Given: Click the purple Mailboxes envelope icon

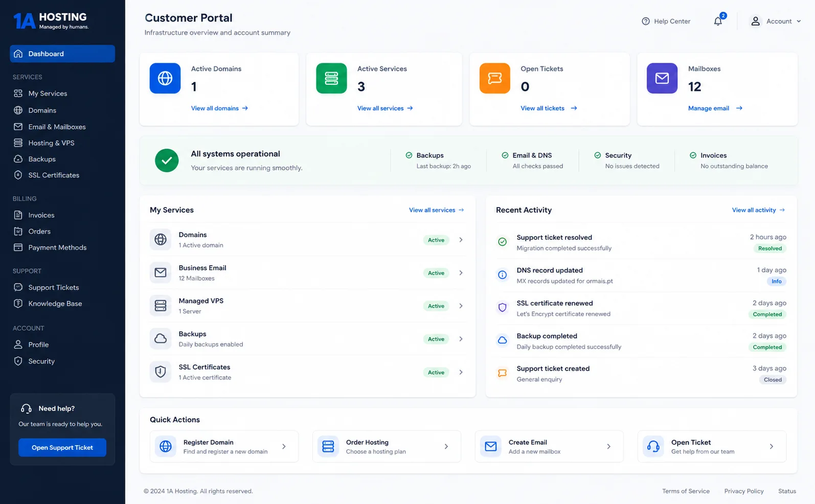Looking at the screenshot, I should pos(662,78).
